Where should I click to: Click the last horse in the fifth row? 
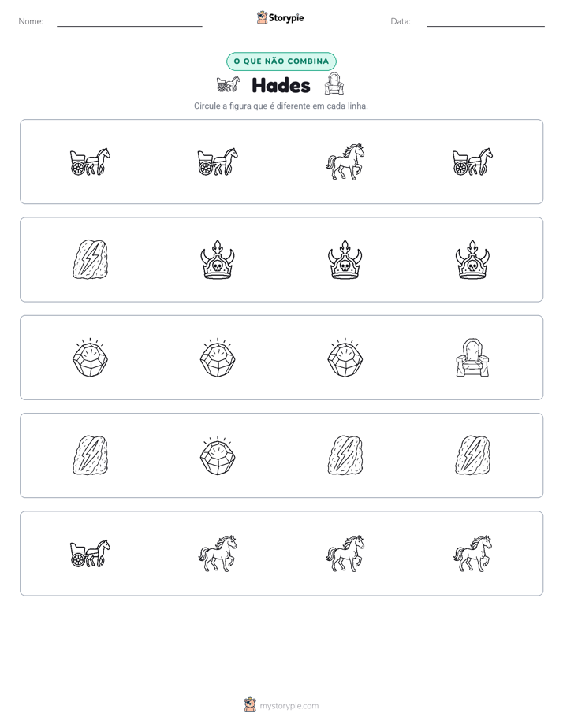[472, 553]
